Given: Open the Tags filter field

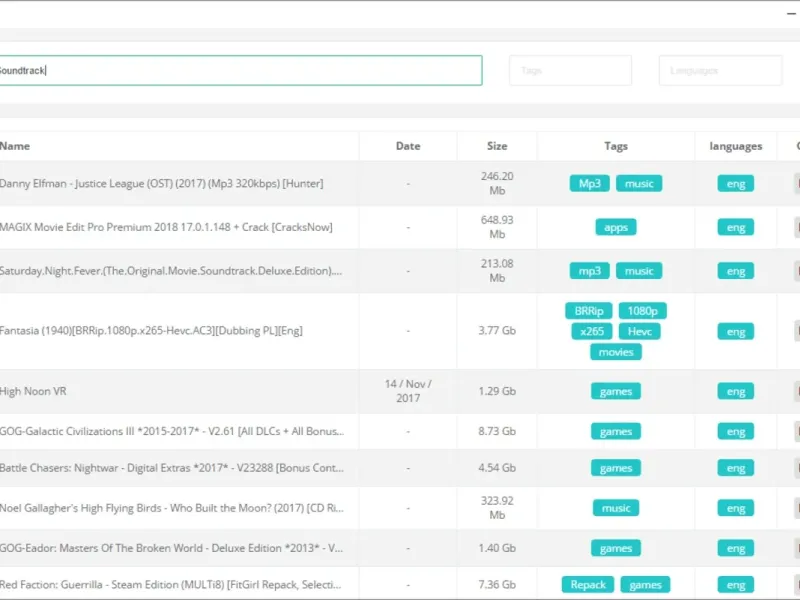Looking at the screenshot, I should pos(570,70).
